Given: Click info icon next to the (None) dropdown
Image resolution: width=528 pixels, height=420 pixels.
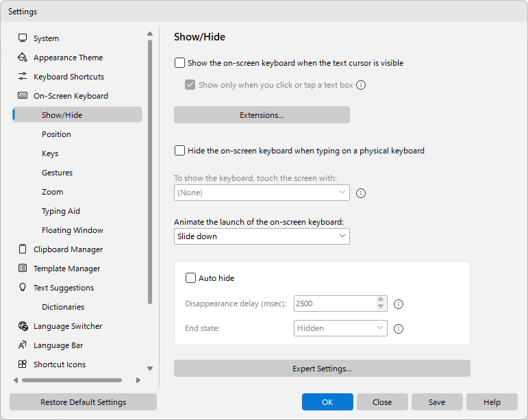Looking at the screenshot, I should point(361,193).
